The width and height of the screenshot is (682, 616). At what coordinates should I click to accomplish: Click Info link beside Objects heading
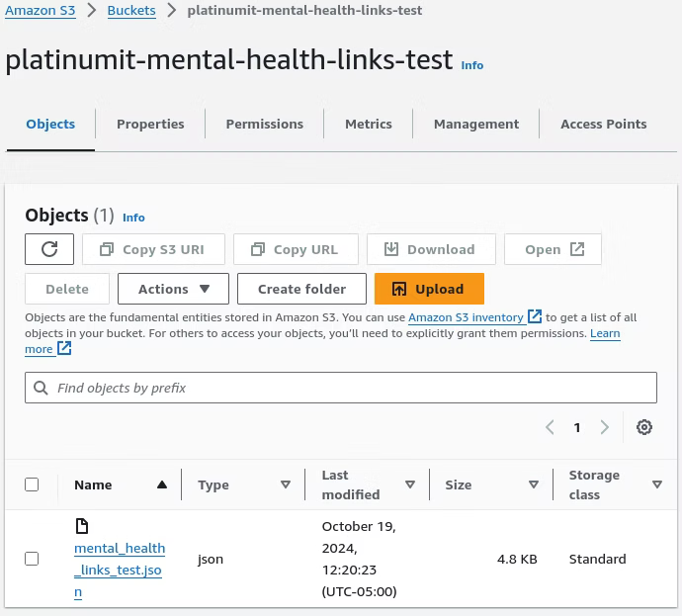(x=133, y=218)
